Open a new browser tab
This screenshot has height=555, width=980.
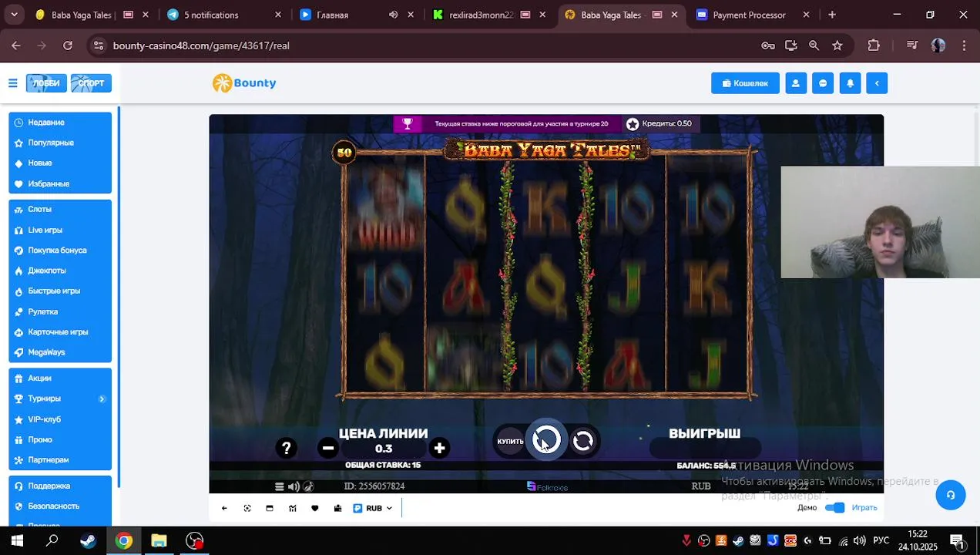(x=832, y=15)
